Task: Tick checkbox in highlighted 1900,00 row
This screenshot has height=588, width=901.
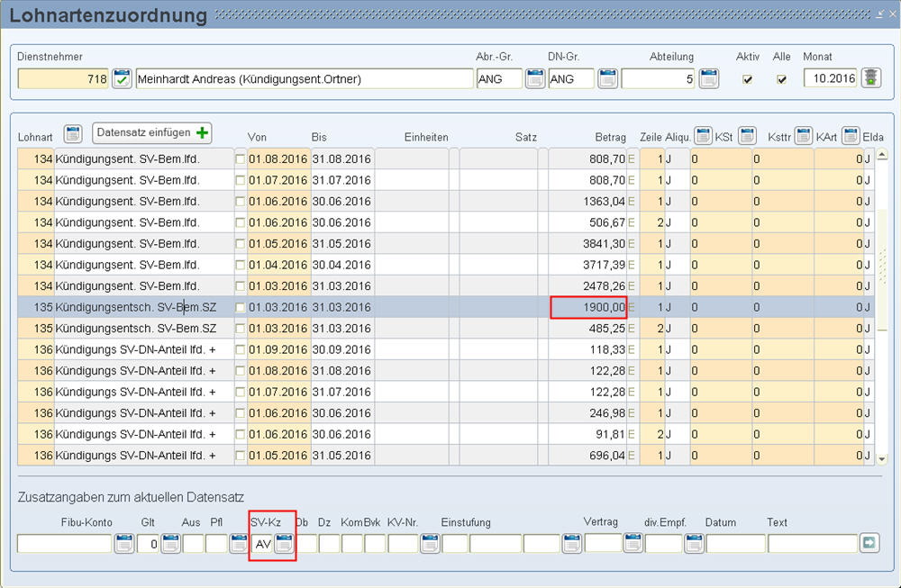Action: pos(241,307)
